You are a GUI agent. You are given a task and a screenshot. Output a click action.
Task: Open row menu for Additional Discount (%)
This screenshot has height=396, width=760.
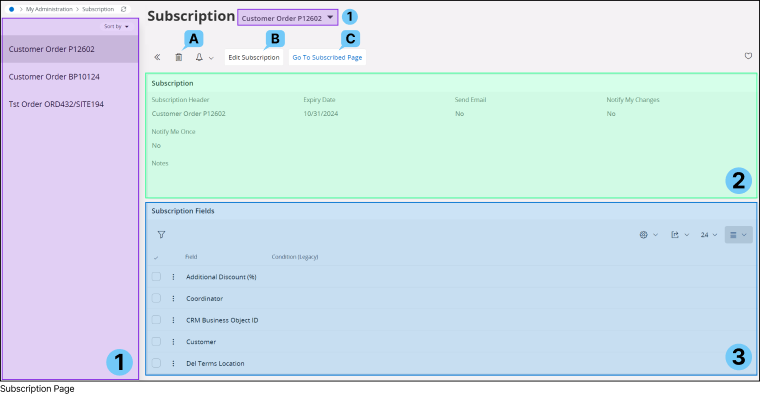click(x=174, y=277)
